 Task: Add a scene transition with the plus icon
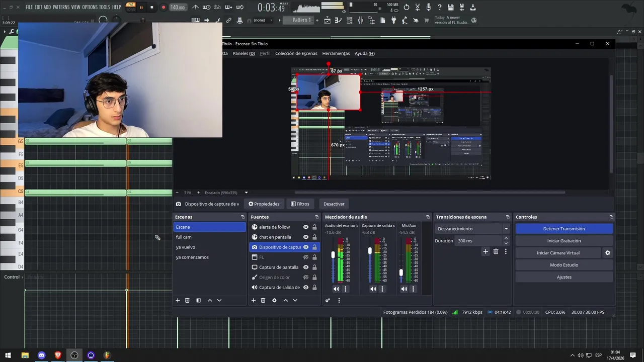486,251
